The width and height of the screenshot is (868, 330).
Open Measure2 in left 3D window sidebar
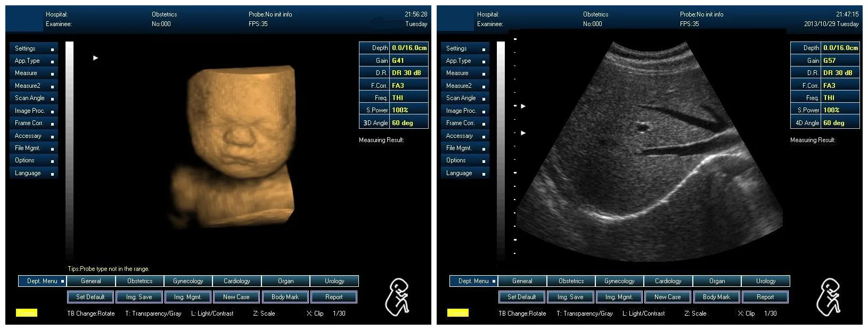(34, 86)
